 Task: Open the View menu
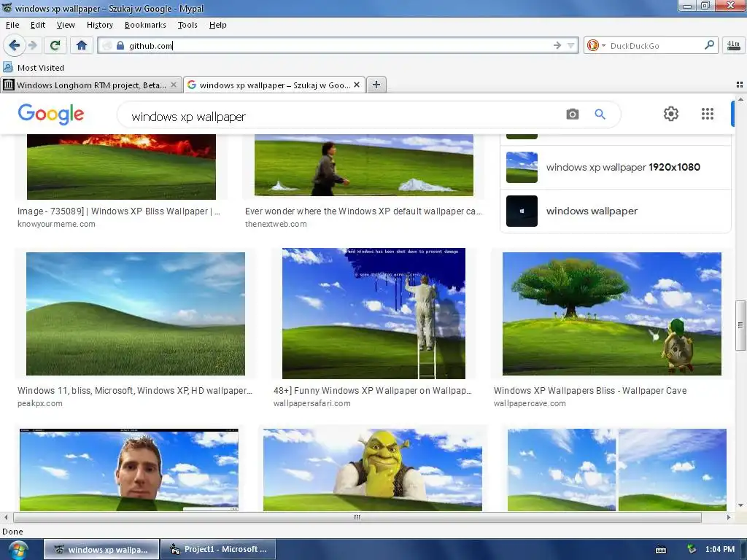coord(66,25)
